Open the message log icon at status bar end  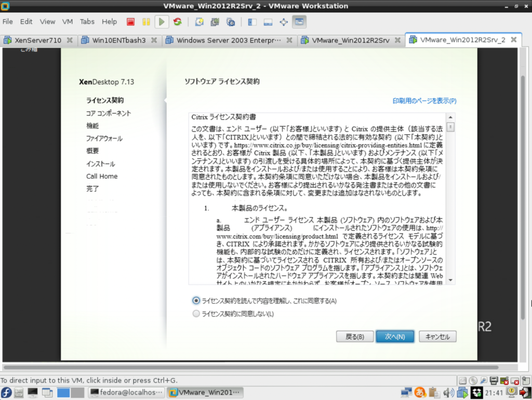(526, 381)
